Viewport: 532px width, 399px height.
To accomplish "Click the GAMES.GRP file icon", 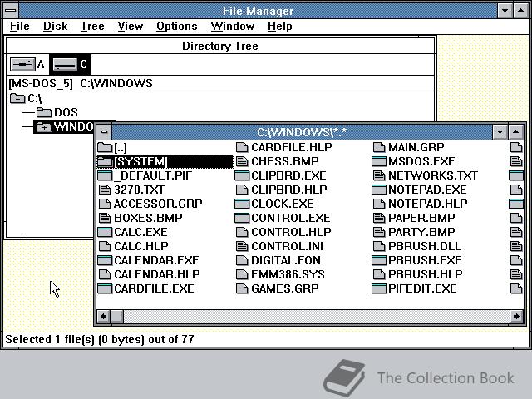I will point(242,288).
